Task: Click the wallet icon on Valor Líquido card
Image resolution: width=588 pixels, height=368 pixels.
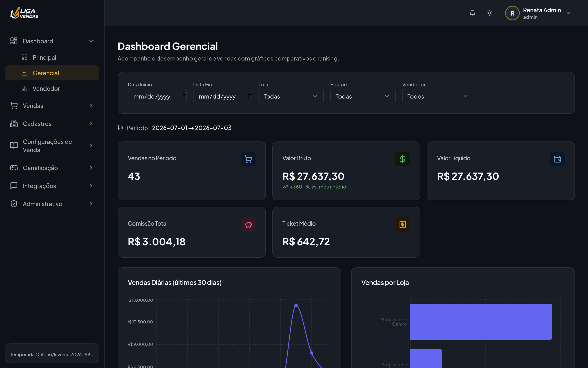Action: 557,159
